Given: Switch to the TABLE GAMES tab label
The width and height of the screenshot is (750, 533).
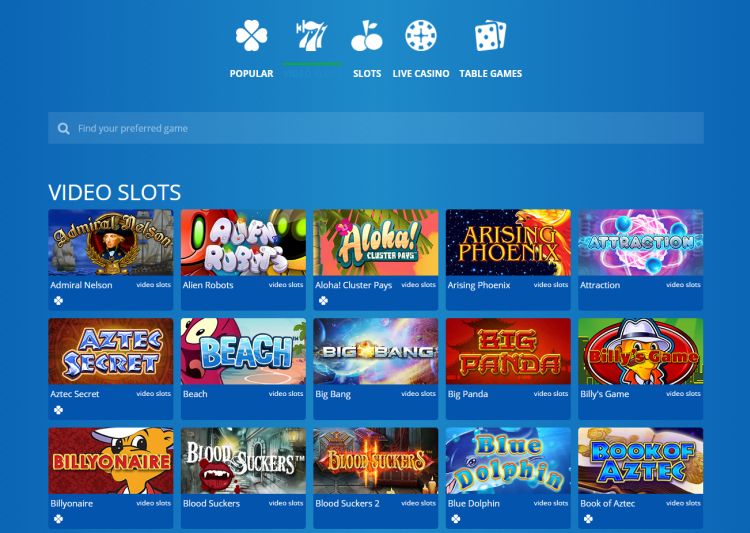Looking at the screenshot, I should (x=490, y=74).
